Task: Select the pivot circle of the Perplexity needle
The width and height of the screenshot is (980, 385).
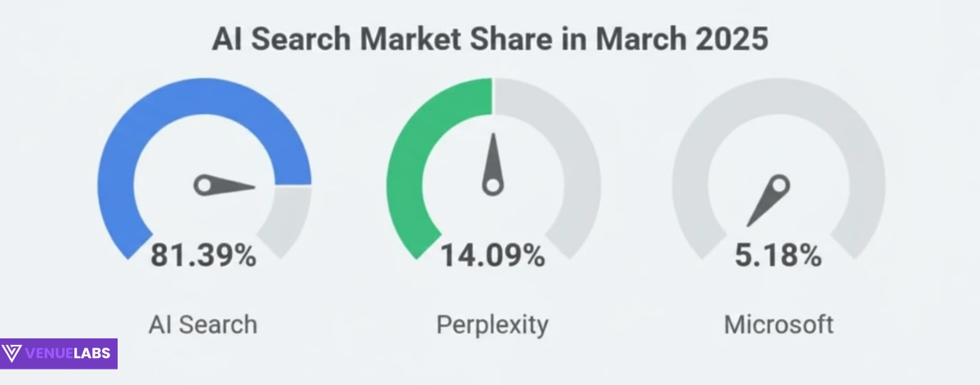Action: (x=492, y=186)
